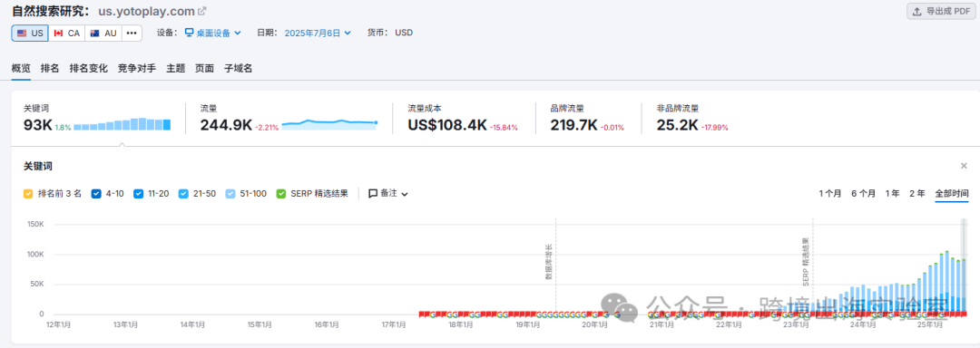Select the 1年 time range

pyautogui.click(x=893, y=194)
